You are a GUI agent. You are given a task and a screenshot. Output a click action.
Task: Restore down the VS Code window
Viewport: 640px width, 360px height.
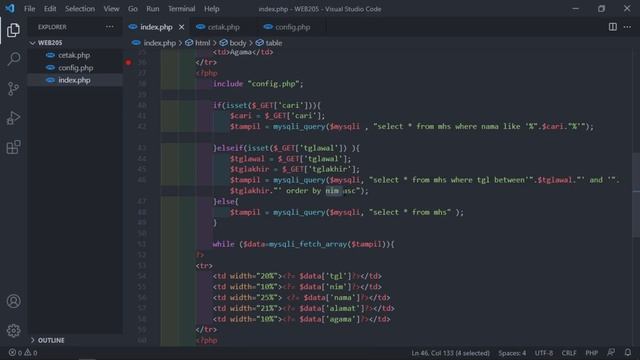pyautogui.click(x=601, y=9)
